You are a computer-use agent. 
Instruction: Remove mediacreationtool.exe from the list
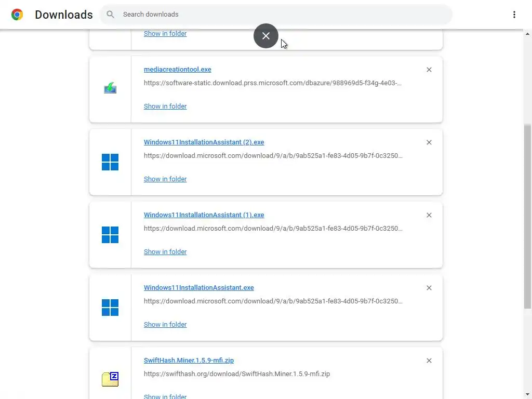[429, 70]
